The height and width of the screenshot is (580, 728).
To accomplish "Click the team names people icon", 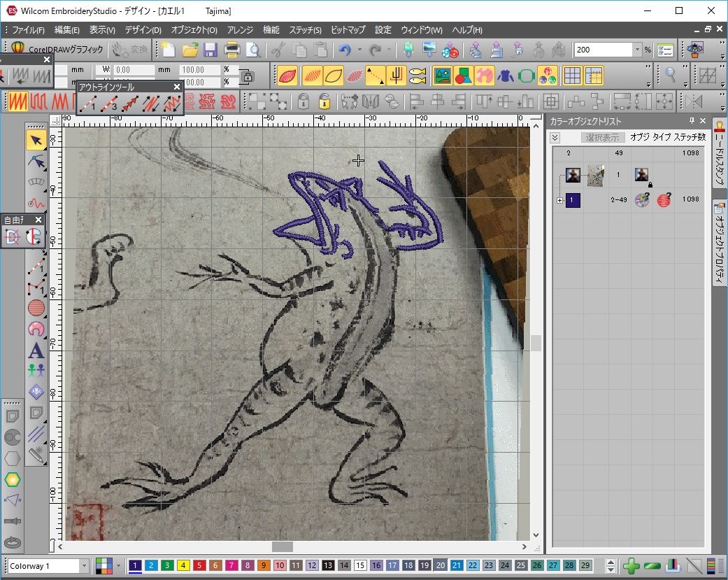I will pos(36,371).
